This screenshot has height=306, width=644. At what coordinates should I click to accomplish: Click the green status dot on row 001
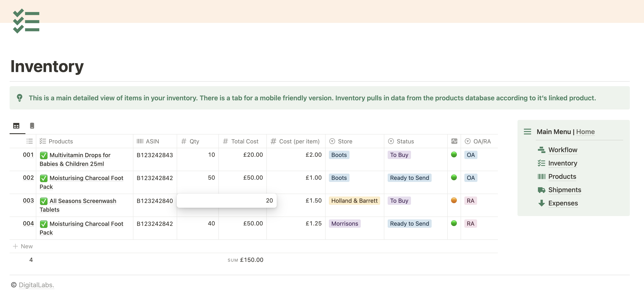[454, 155]
